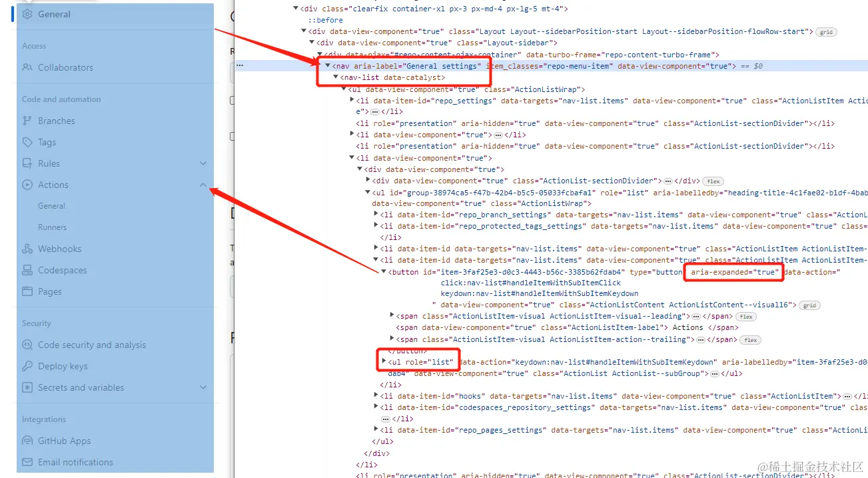
Task: Collapse the button item-3faf25e3 node triangle
Action: pos(384,272)
